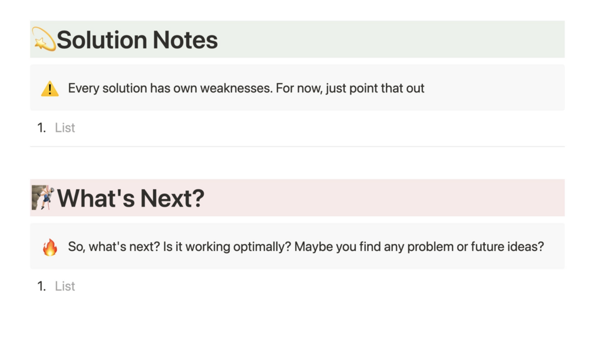Click the 'So, what's next?' callout text
592x364 pixels.
pos(306,247)
